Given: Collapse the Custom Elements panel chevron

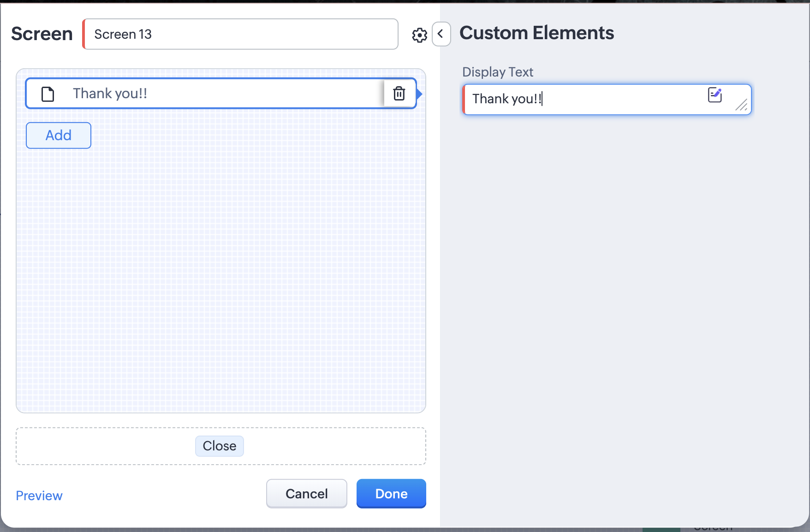Looking at the screenshot, I should click(x=441, y=34).
